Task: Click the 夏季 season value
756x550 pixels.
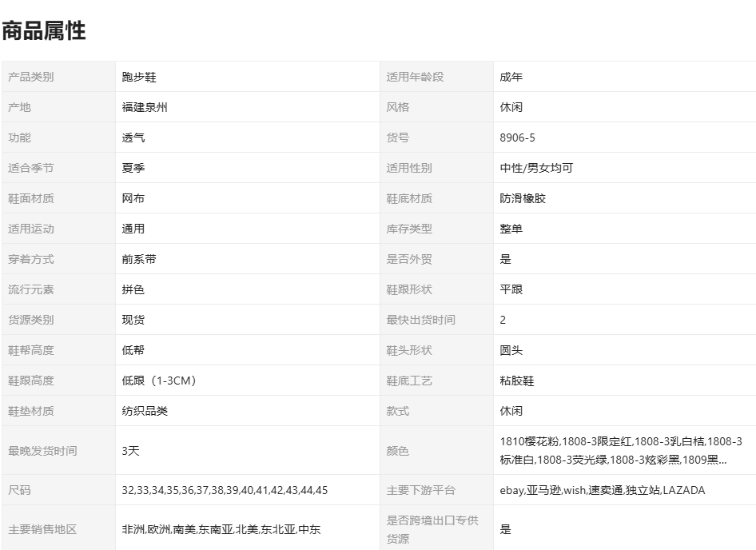Action: [x=133, y=168]
